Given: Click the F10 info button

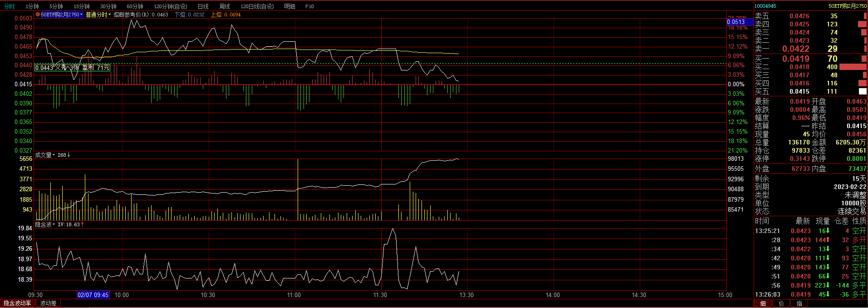Looking at the screenshot, I should coord(309,6).
